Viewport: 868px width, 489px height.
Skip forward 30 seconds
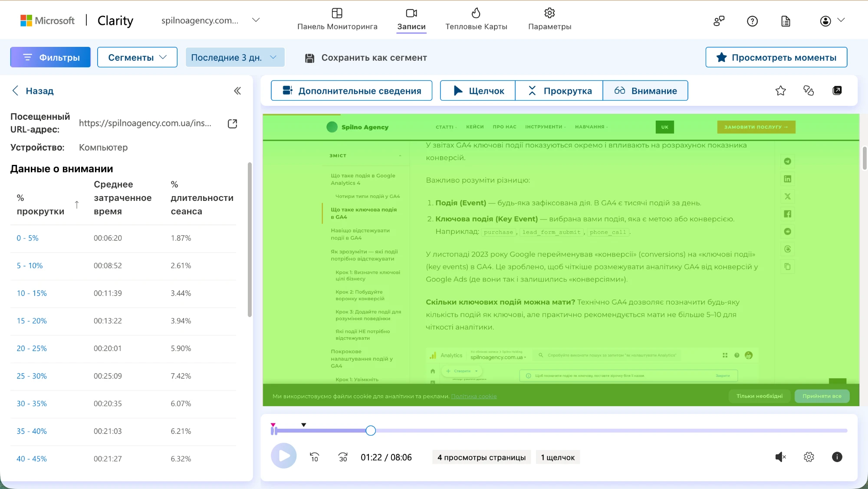point(343,457)
